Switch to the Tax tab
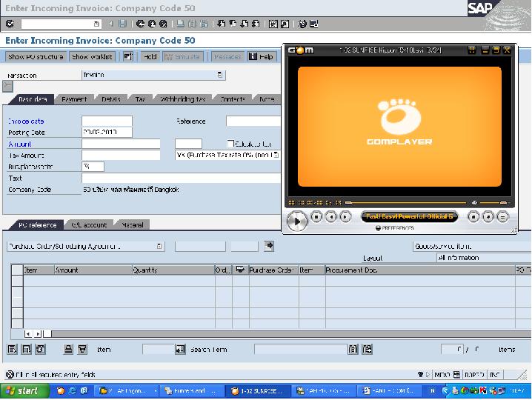Screen dimensions: 532x400 pyautogui.click(x=140, y=99)
